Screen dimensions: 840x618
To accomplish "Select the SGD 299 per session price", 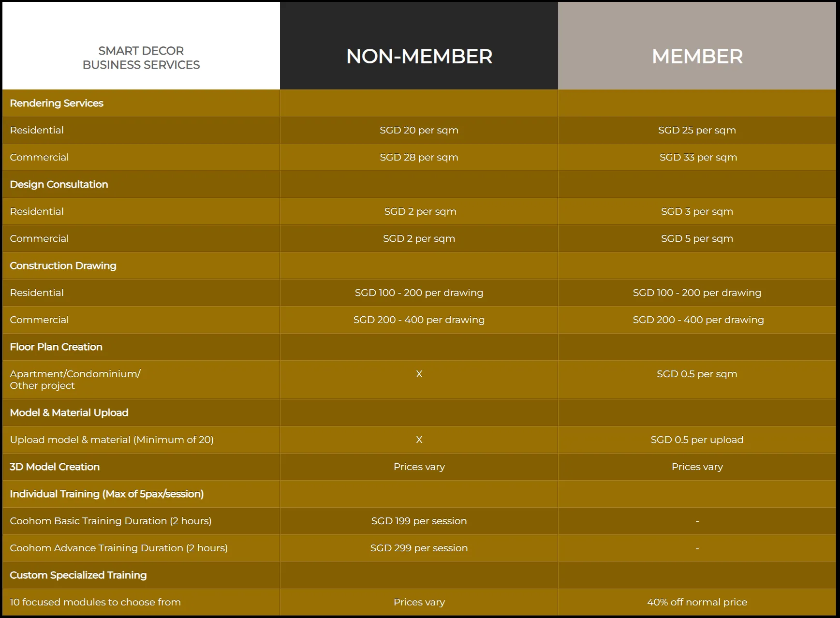I will pyautogui.click(x=419, y=548).
